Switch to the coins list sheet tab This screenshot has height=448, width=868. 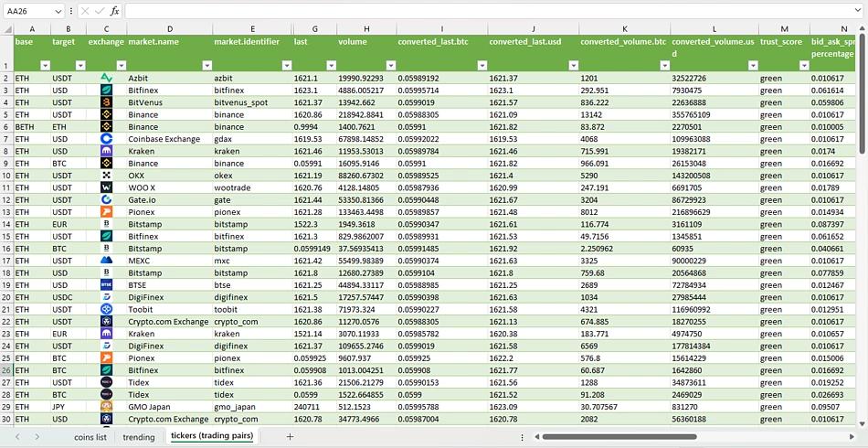[x=90, y=437]
